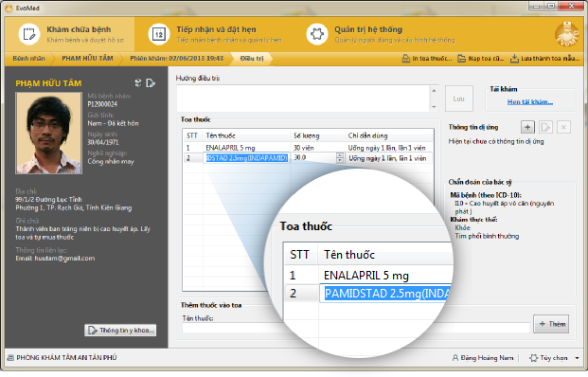Click the Số lượng column header
Screen dimensions: 588x377
pyautogui.click(x=317, y=135)
